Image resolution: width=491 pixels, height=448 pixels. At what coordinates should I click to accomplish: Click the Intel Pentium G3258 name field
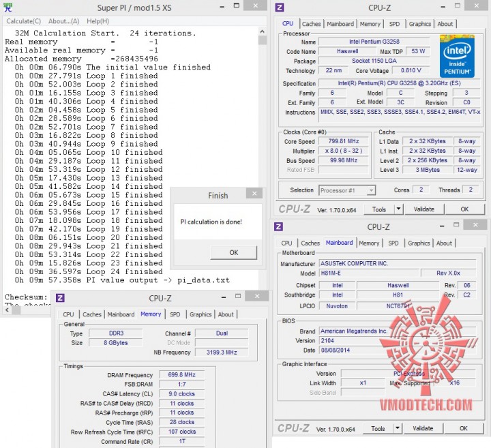pyautogui.click(x=374, y=42)
